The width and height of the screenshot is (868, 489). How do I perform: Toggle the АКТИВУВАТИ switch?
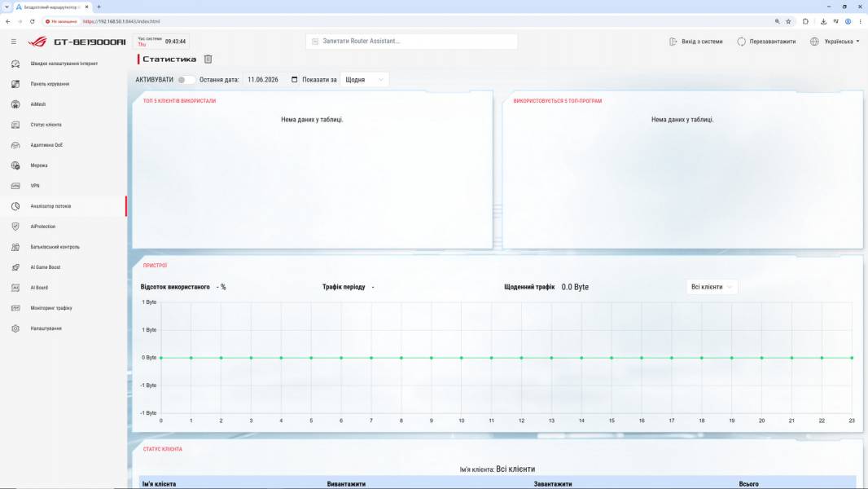[x=186, y=80]
